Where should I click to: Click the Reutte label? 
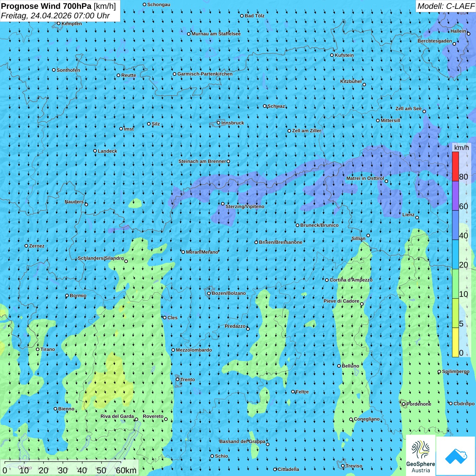[129, 75]
